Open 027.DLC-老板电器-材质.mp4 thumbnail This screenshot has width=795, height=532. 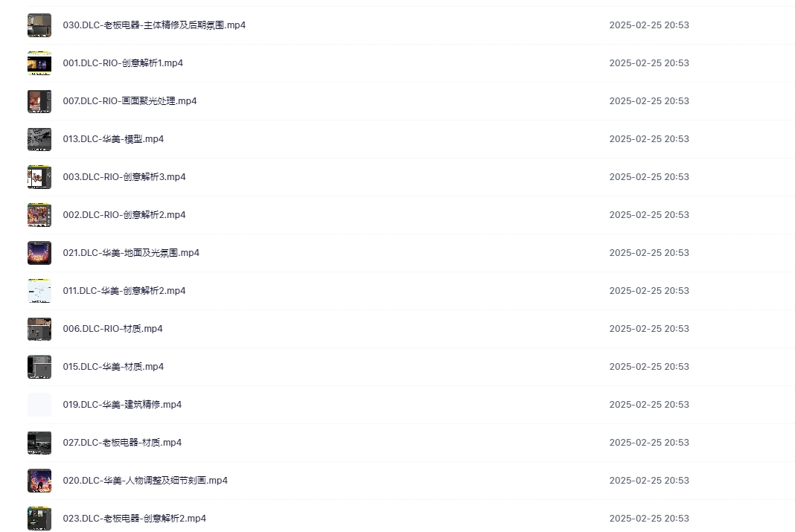click(39, 443)
